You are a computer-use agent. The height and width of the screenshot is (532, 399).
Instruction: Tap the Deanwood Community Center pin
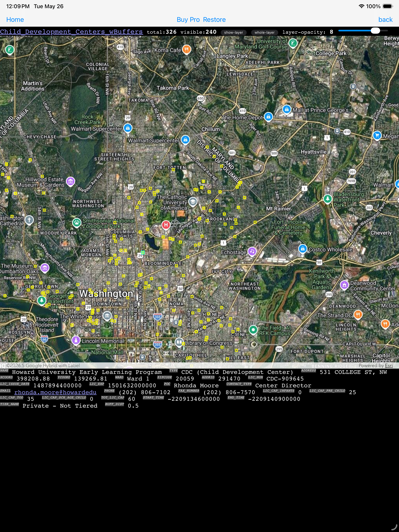click(344, 285)
